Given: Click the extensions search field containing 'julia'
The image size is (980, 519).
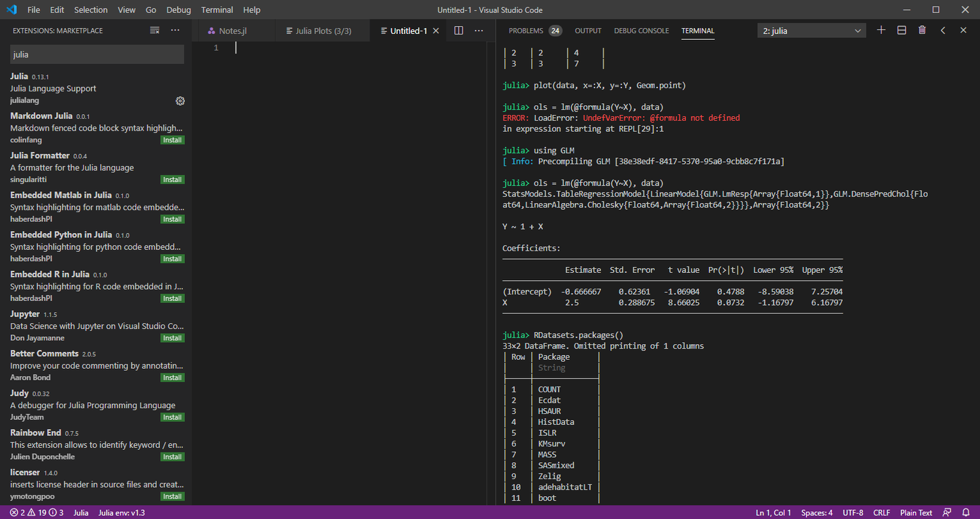Looking at the screenshot, I should [x=97, y=55].
